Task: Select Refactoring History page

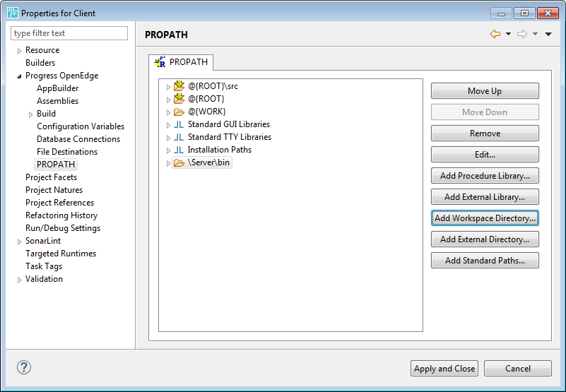Action: (61, 215)
